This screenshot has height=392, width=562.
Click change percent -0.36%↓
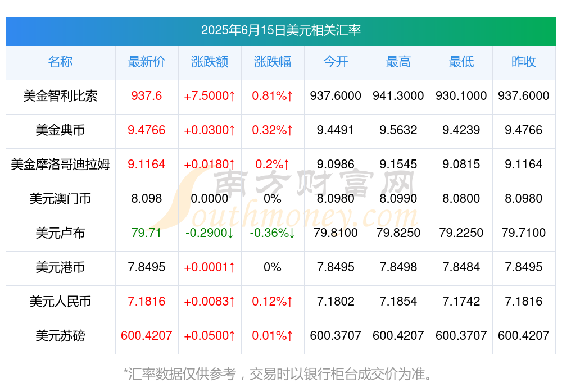pyautogui.click(x=273, y=233)
